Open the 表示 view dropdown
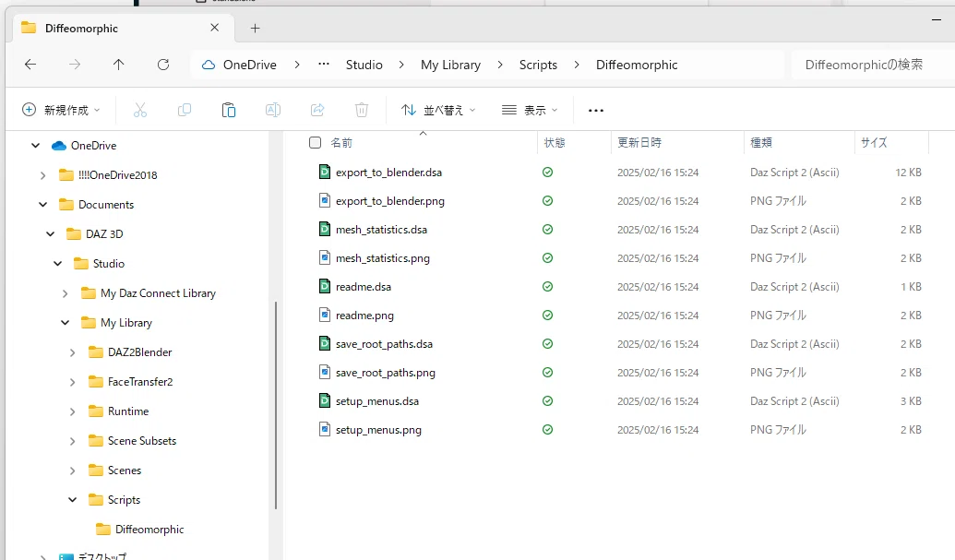 pos(530,110)
